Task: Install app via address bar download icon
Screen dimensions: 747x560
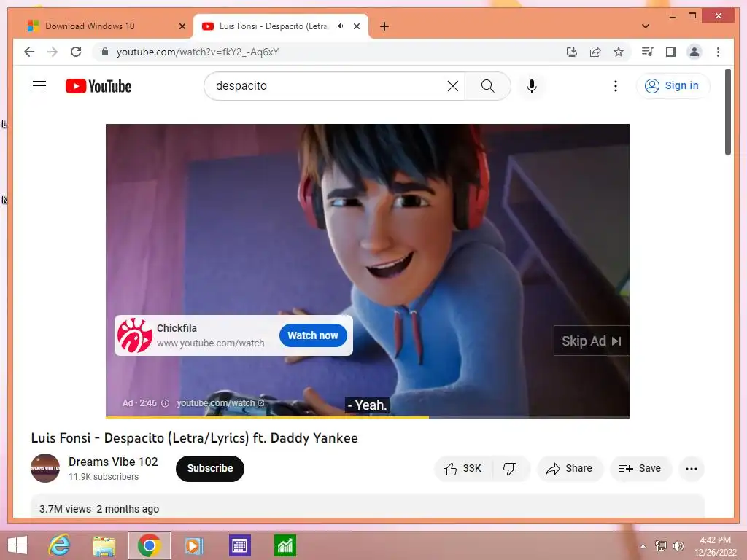Action: click(572, 52)
